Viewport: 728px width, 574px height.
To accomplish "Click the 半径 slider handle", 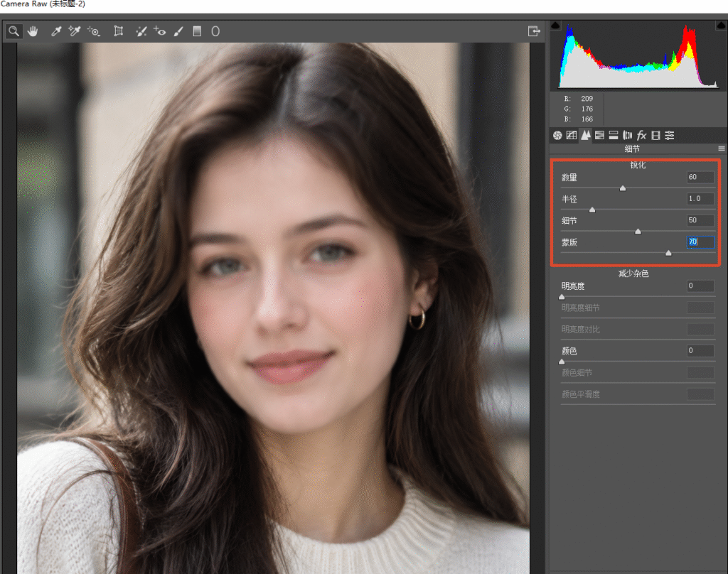I will pyautogui.click(x=592, y=210).
